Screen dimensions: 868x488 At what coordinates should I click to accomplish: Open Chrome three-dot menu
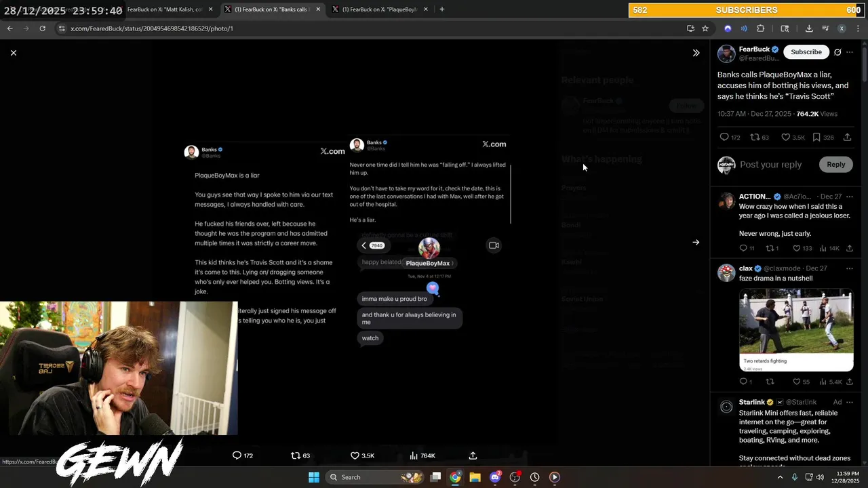(x=858, y=28)
